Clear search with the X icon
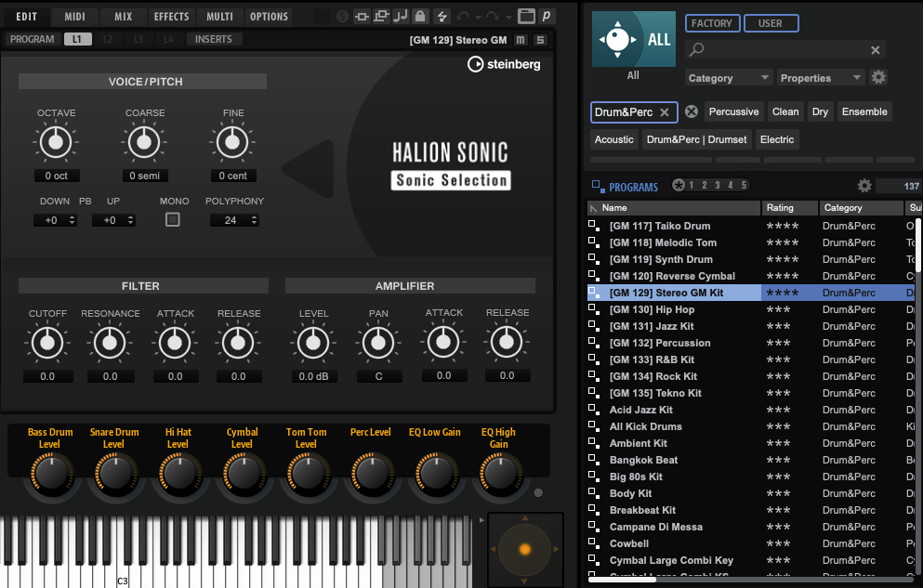This screenshot has height=588, width=923. click(x=876, y=50)
